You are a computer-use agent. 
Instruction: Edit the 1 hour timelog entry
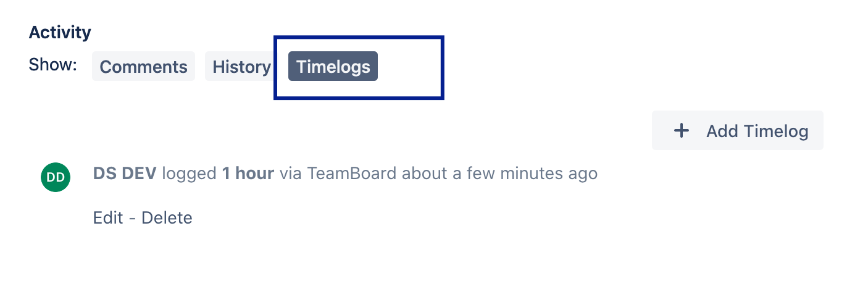(108, 218)
